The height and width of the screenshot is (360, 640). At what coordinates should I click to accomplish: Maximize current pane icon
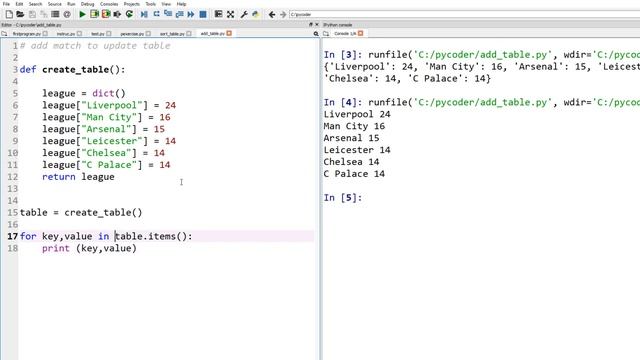(218, 14)
